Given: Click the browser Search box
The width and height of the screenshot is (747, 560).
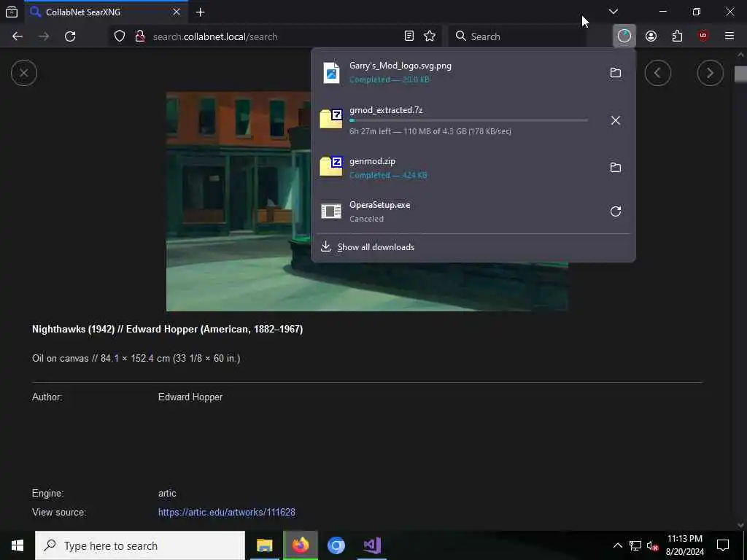Looking at the screenshot, I should click(x=517, y=36).
